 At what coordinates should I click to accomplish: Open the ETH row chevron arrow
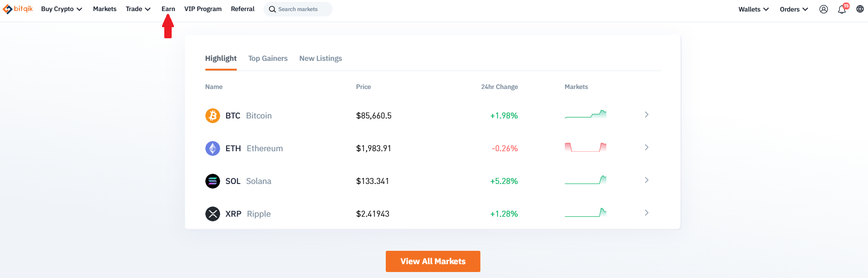647,148
